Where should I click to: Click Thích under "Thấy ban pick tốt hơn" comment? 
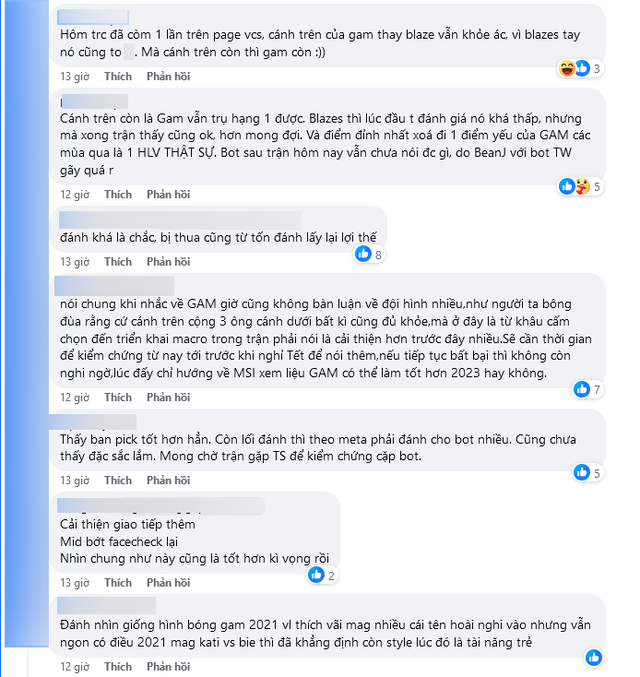click(x=118, y=480)
